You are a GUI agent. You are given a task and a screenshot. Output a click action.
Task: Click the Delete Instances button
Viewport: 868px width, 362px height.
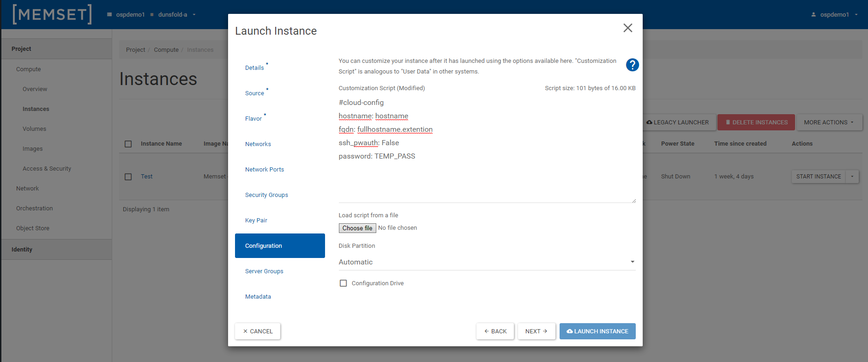756,123
